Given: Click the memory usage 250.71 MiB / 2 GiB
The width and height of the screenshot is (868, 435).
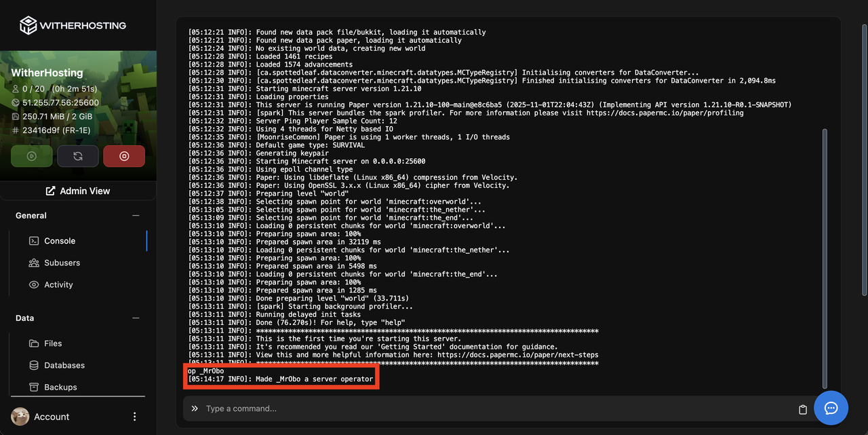Looking at the screenshot, I should pos(57,116).
